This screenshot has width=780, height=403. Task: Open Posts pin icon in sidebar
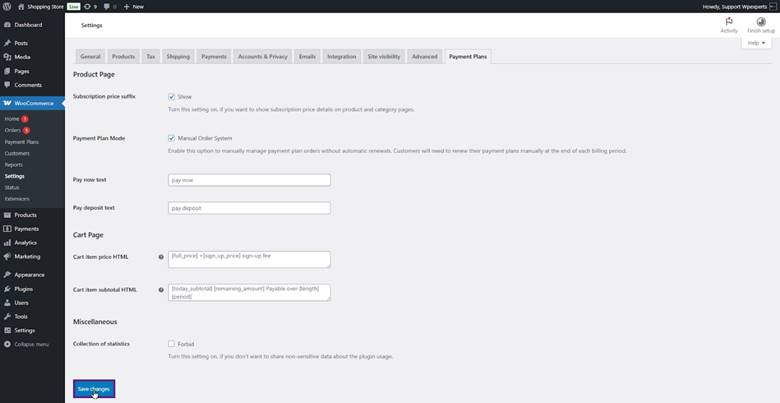pyautogui.click(x=7, y=43)
